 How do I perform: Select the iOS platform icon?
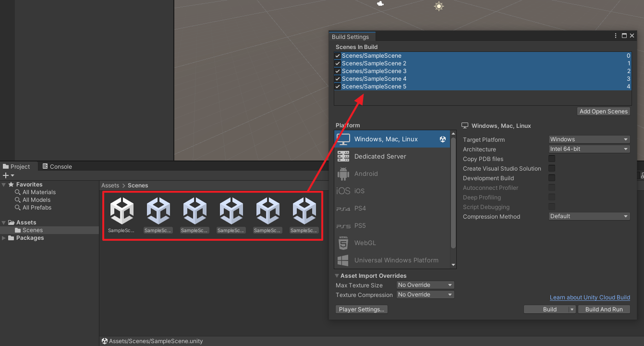343,191
